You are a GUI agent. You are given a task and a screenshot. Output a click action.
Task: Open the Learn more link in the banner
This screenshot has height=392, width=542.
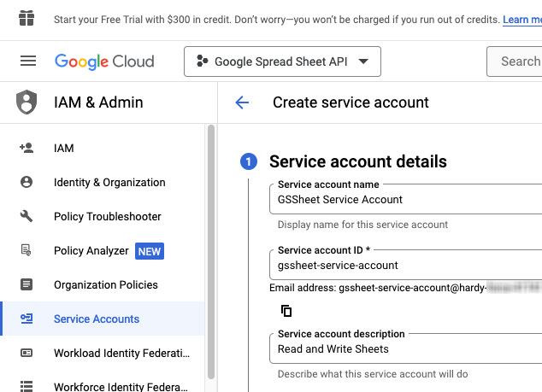[522, 20]
